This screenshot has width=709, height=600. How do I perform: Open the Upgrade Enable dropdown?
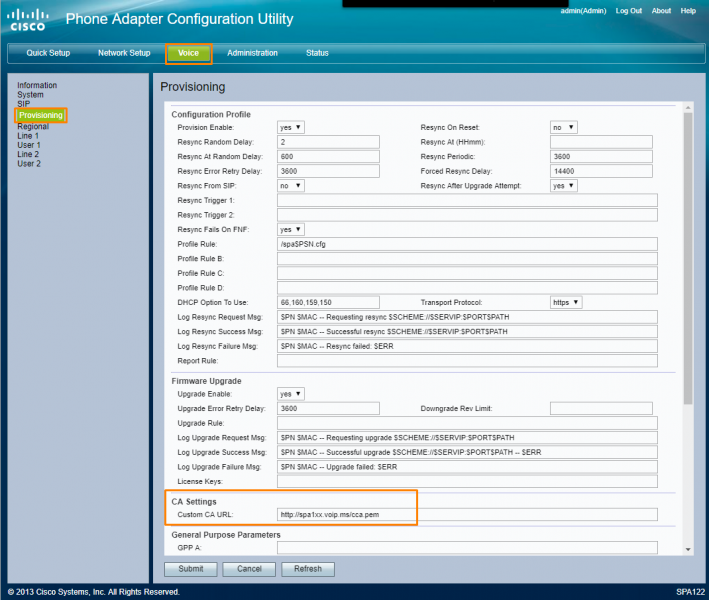click(x=291, y=394)
